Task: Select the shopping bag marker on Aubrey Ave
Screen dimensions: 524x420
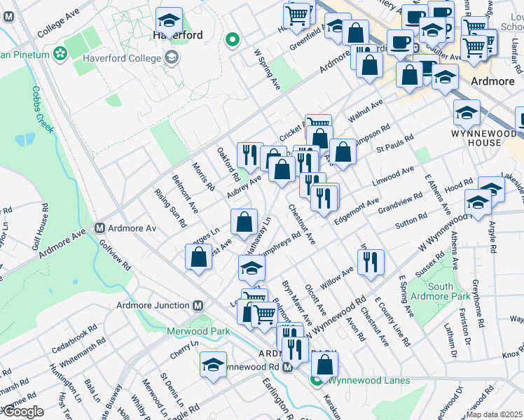Action: [282, 170]
